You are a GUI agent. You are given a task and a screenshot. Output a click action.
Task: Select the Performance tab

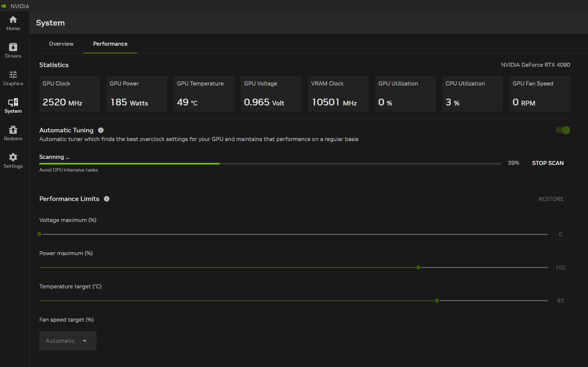point(110,44)
